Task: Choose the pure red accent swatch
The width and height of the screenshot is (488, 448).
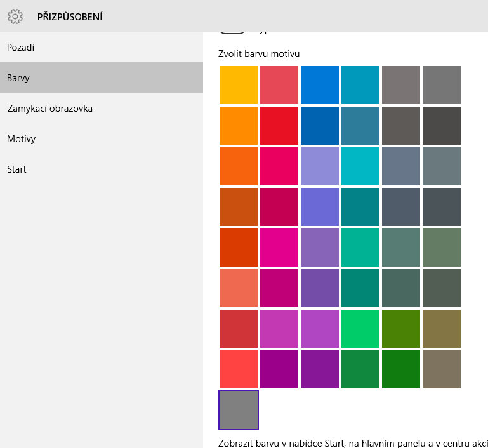Action: click(279, 126)
